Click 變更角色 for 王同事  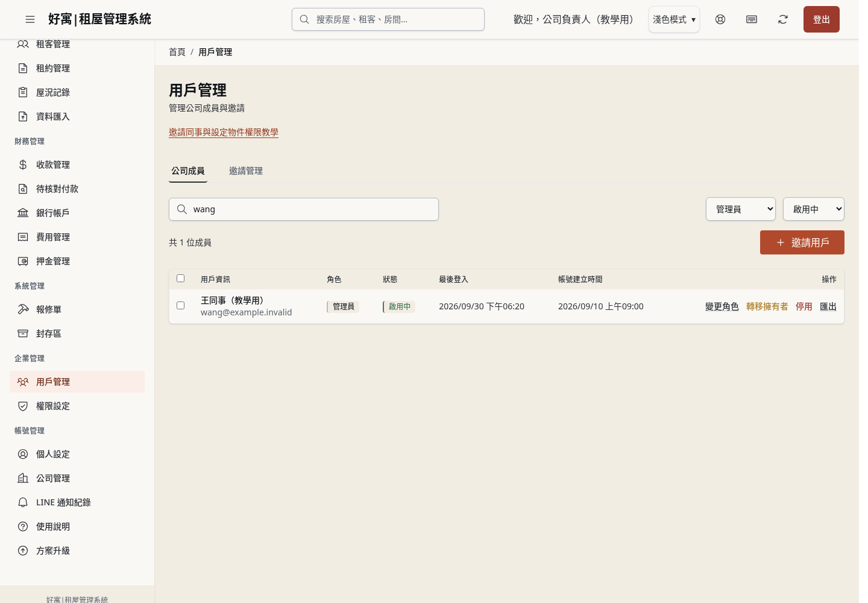(x=722, y=306)
